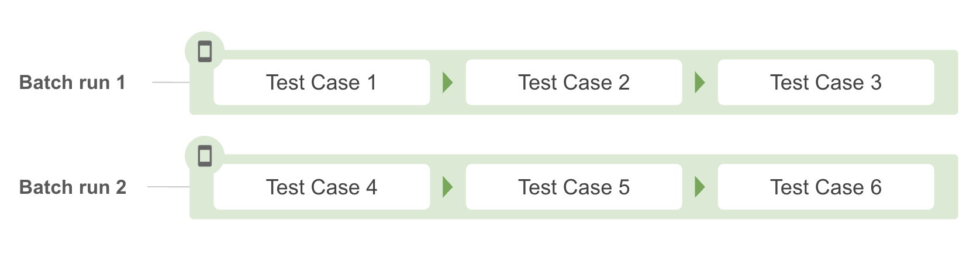Open the Test Case 5 box
980x267 pixels.
pyautogui.click(x=574, y=187)
